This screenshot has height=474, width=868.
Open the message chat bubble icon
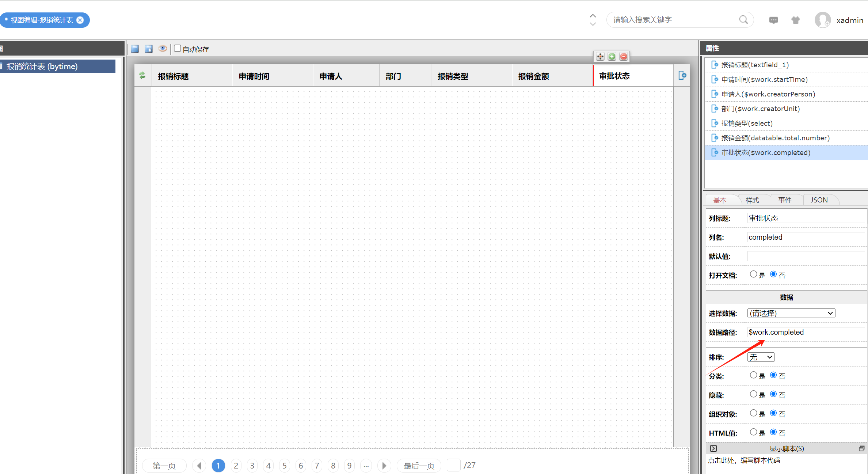[773, 20]
